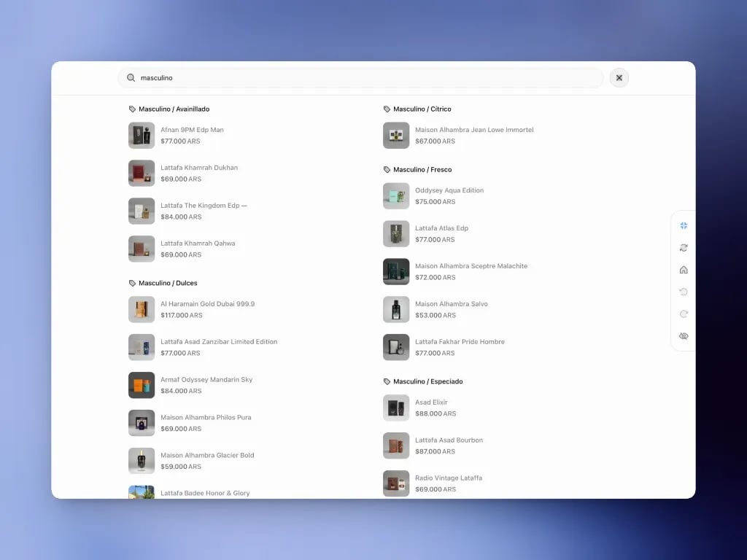The height and width of the screenshot is (560, 747).
Task: Select Radio Vintage Lataffa product name
Action: tap(449, 478)
